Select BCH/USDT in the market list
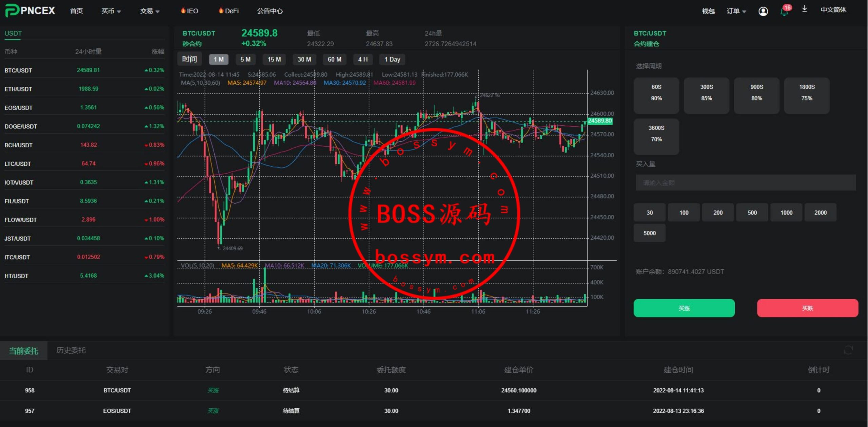 (x=84, y=145)
